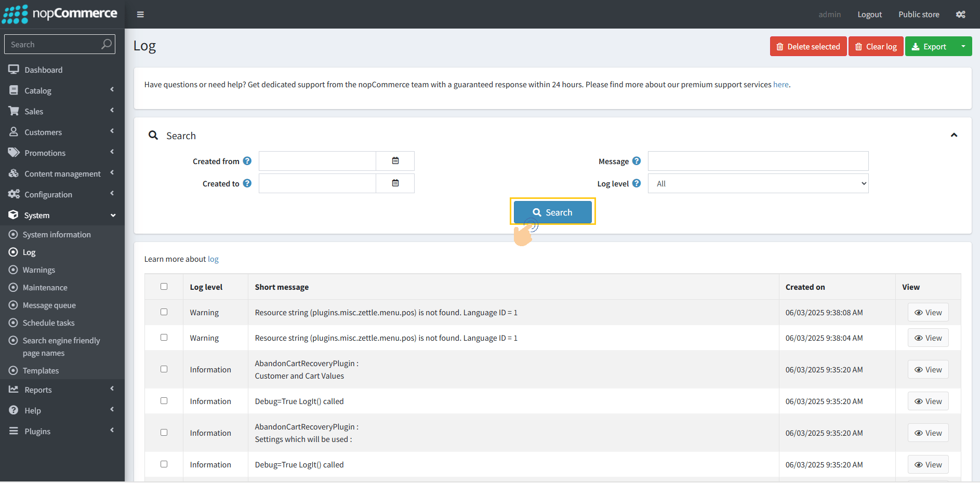This screenshot has height=483, width=980.
Task: Check the AbandonCartRecoveryPlugin Customer and Cart Values row
Action: 164,369
